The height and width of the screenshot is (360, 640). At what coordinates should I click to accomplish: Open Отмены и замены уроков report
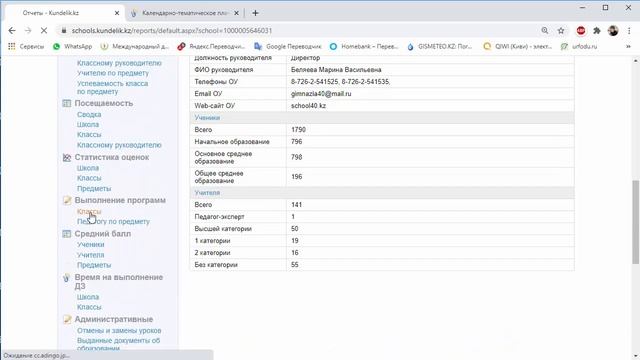119,331
